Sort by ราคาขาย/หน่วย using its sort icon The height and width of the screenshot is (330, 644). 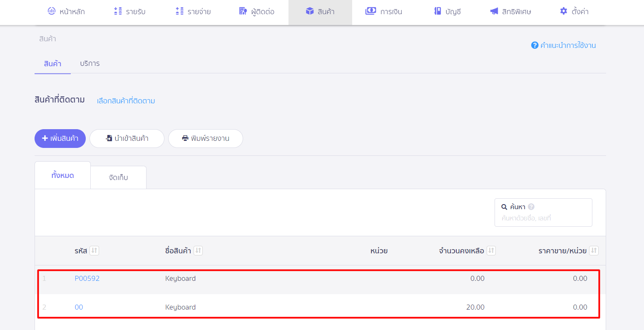tap(594, 250)
